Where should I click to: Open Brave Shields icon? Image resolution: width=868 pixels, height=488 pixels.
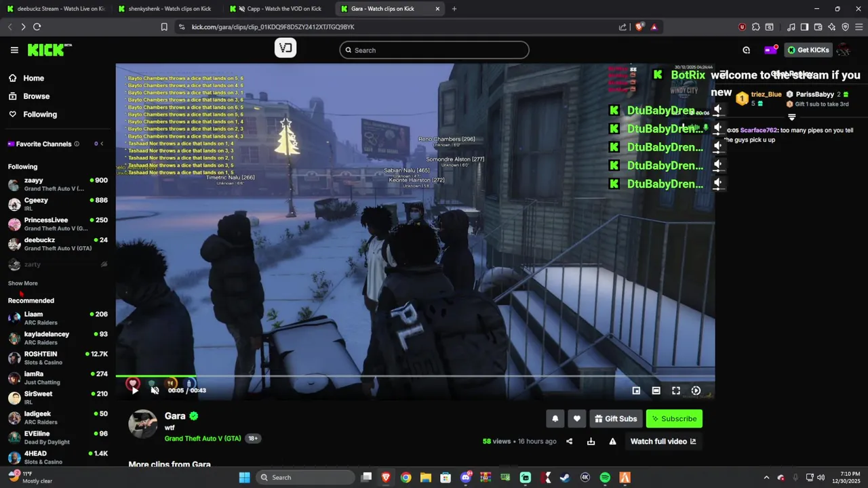click(x=641, y=27)
